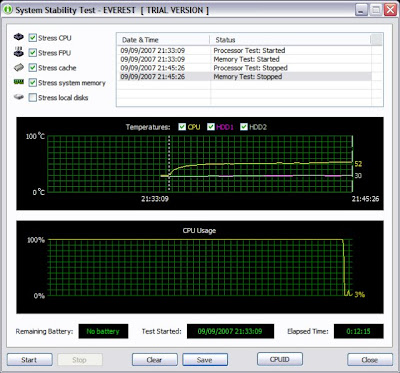Click the FPU chip icon beside Stress FPU

point(19,52)
